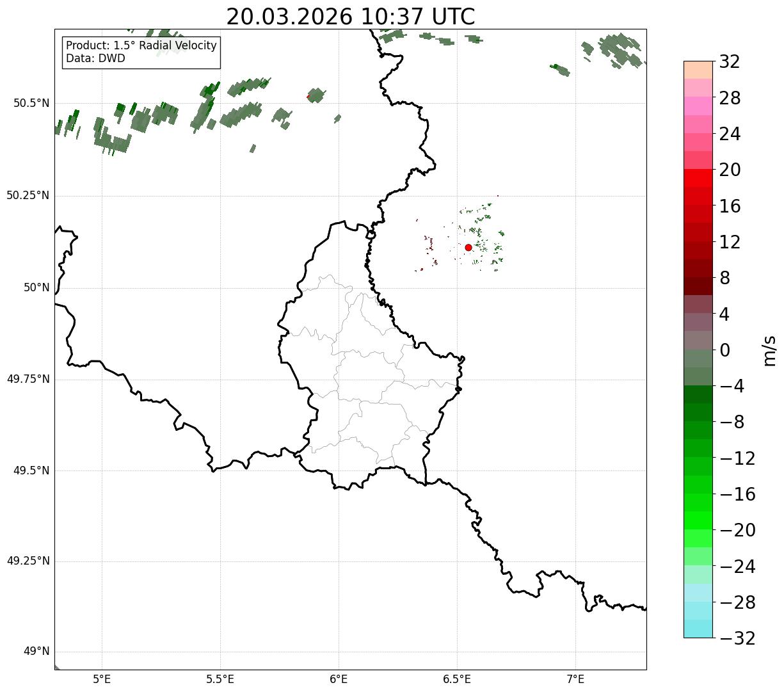Viewport: 784px width, 692px height.
Task: Click the red radar site marker dot
Action: coord(468,248)
